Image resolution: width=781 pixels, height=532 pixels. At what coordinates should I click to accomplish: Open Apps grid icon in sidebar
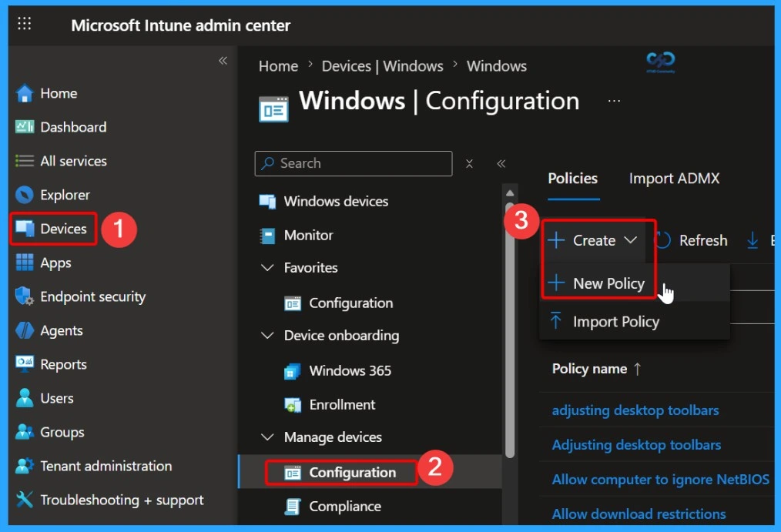(25, 263)
